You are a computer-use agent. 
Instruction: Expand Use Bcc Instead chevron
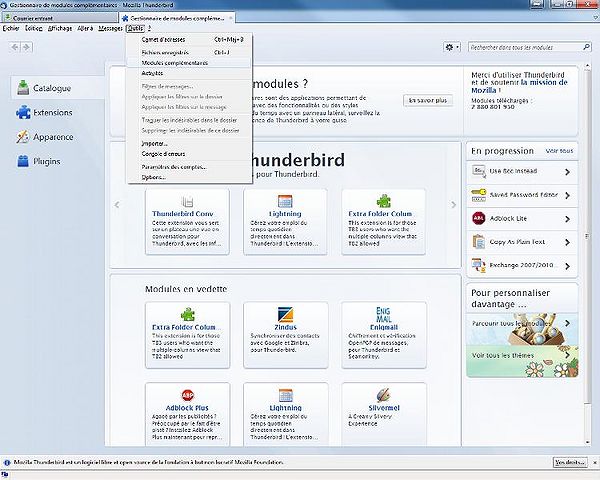(567, 172)
